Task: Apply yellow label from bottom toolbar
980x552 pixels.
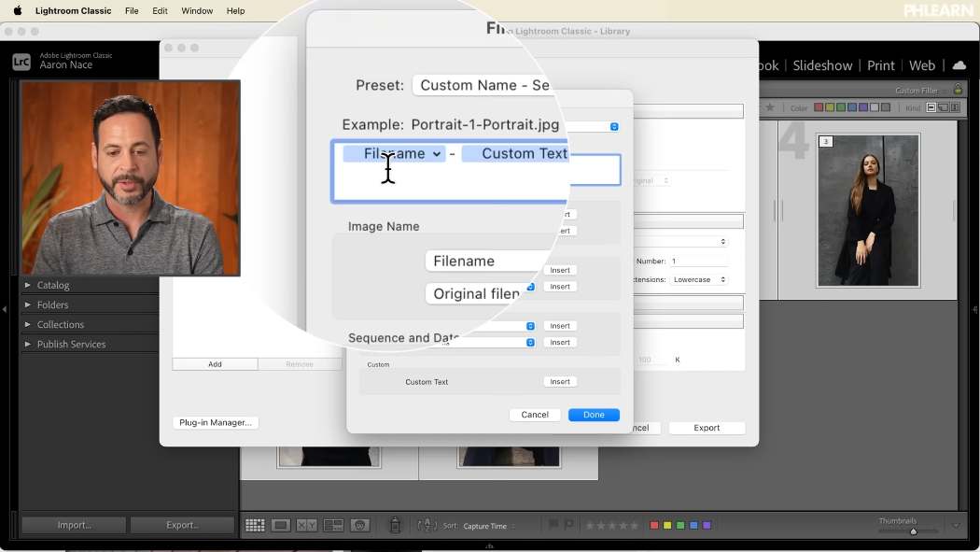Action: pos(667,525)
